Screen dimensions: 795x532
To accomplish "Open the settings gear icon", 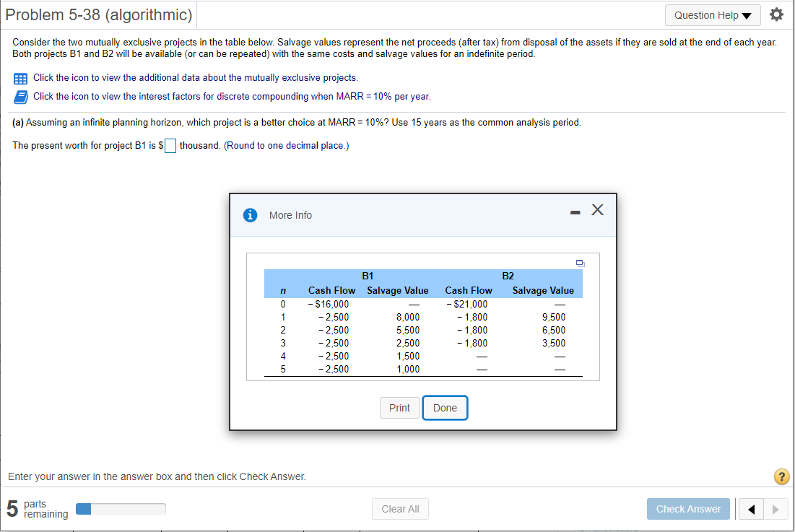I will pyautogui.click(x=776, y=14).
